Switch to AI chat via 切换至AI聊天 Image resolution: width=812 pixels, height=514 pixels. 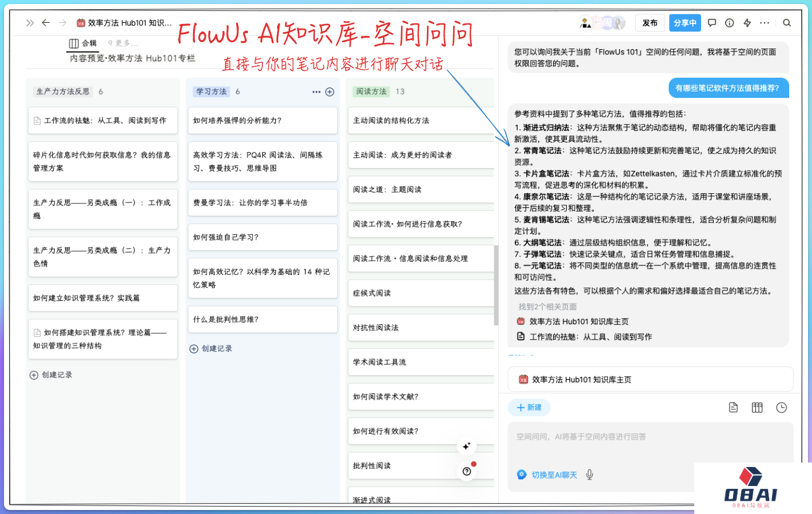click(x=547, y=475)
